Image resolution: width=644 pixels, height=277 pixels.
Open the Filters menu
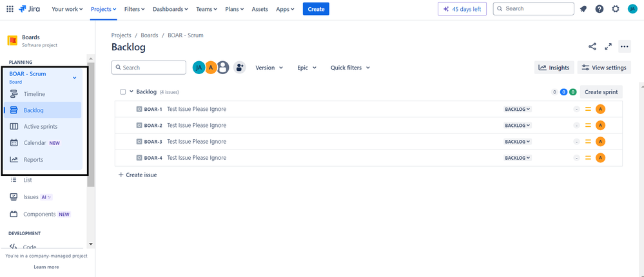coord(134,9)
